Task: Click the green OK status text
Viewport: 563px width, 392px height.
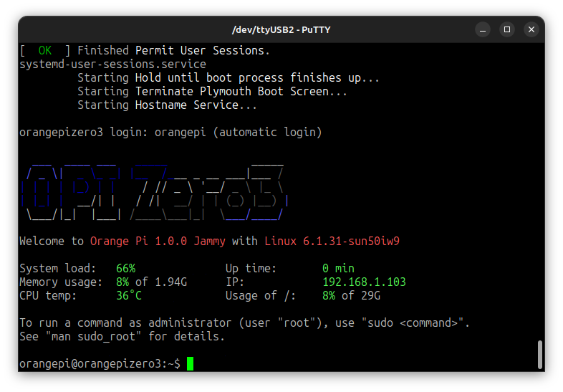Action: pyautogui.click(x=45, y=51)
